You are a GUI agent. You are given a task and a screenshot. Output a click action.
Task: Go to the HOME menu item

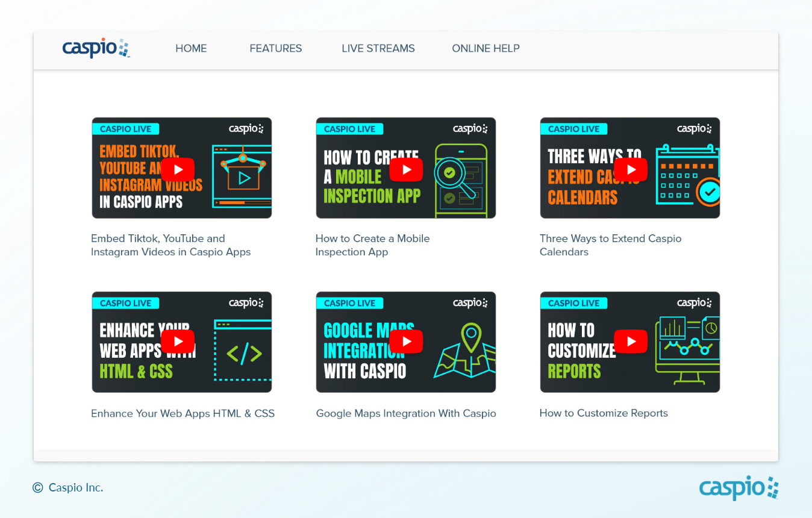pyautogui.click(x=191, y=48)
